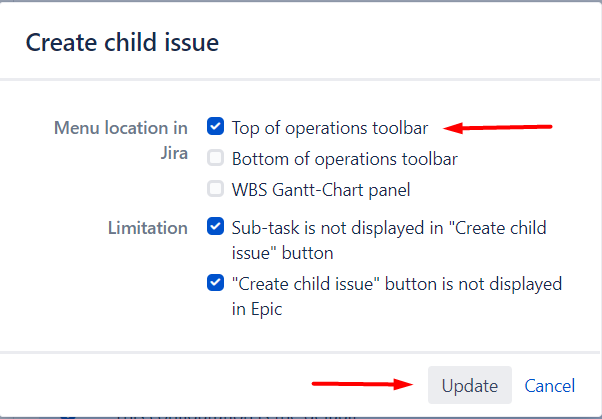The image size is (602, 419).
Task: Click the "Bottom of operations toolbar" label text
Action: click(345, 158)
